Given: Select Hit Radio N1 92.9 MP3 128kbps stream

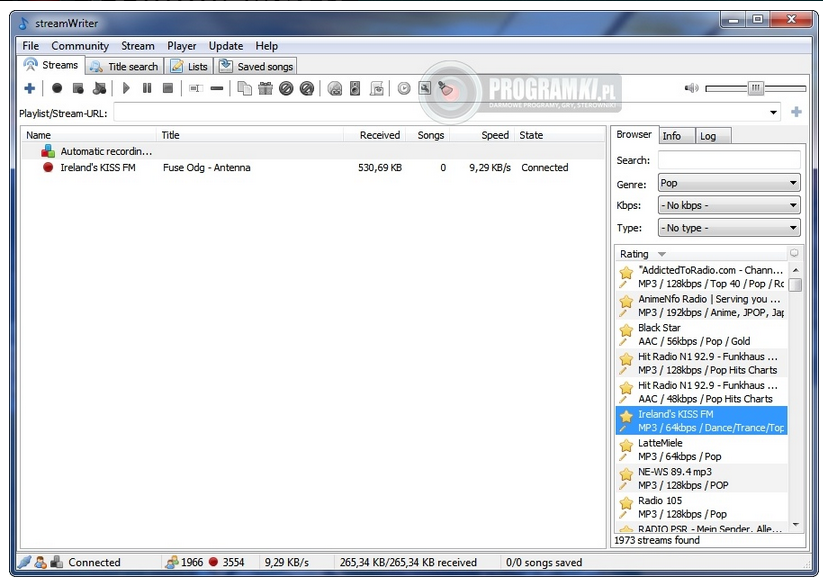Looking at the screenshot, I should (x=701, y=363).
